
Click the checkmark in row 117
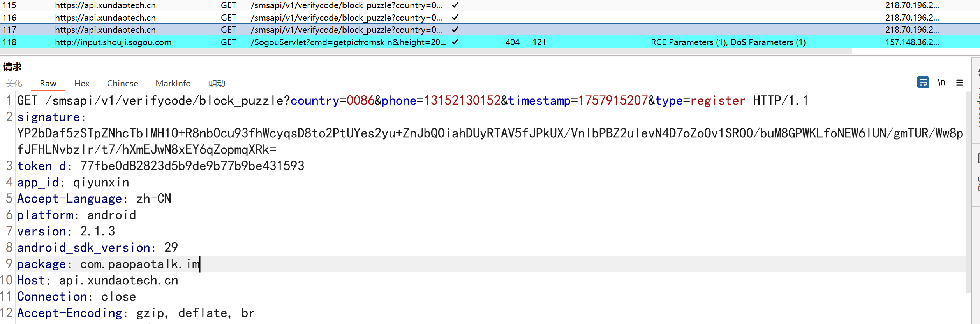pyautogui.click(x=455, y=30)
